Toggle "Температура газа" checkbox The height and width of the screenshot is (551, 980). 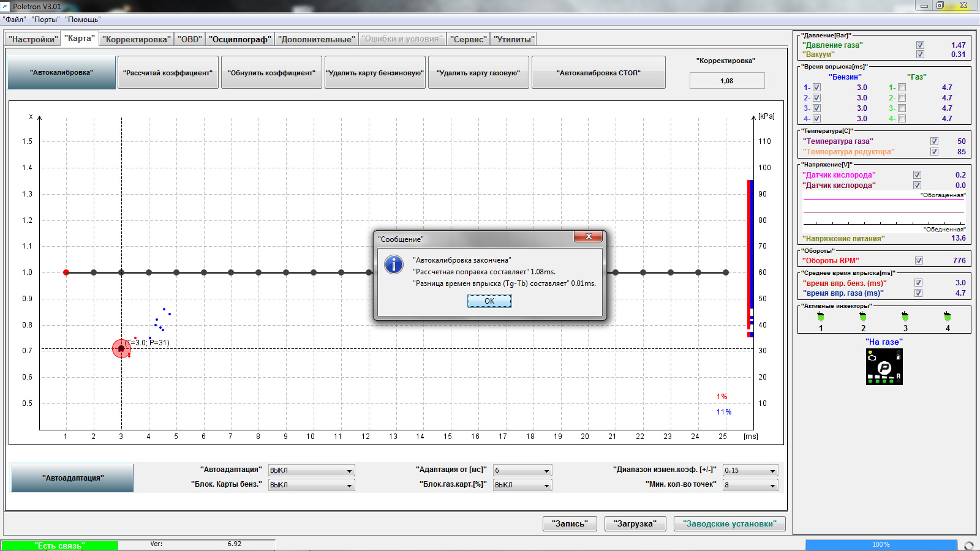tap(934, 141)
